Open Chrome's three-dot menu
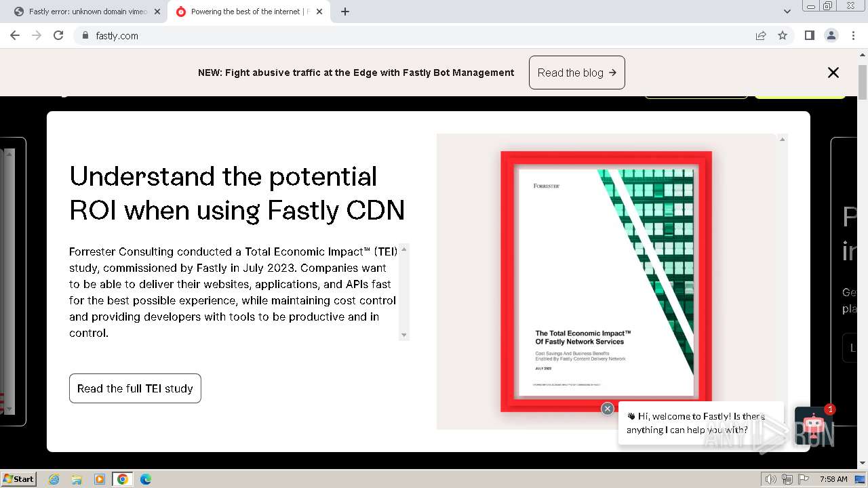Screen dimensions: 868x488 point(854,35)
